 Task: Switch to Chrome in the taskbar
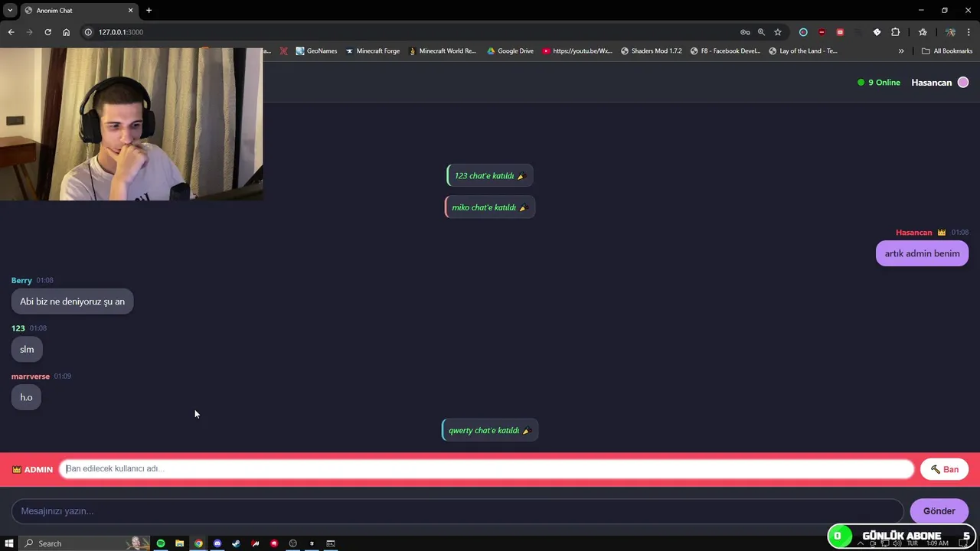(198, 543)
